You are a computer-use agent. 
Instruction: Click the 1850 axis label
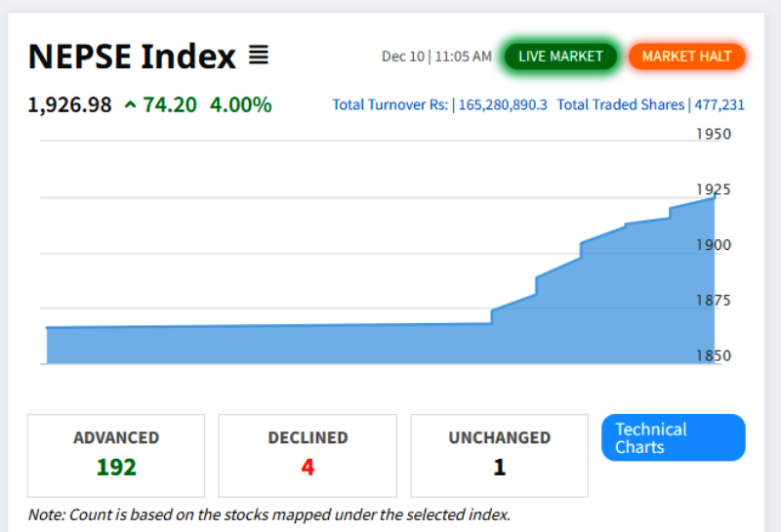714,355
